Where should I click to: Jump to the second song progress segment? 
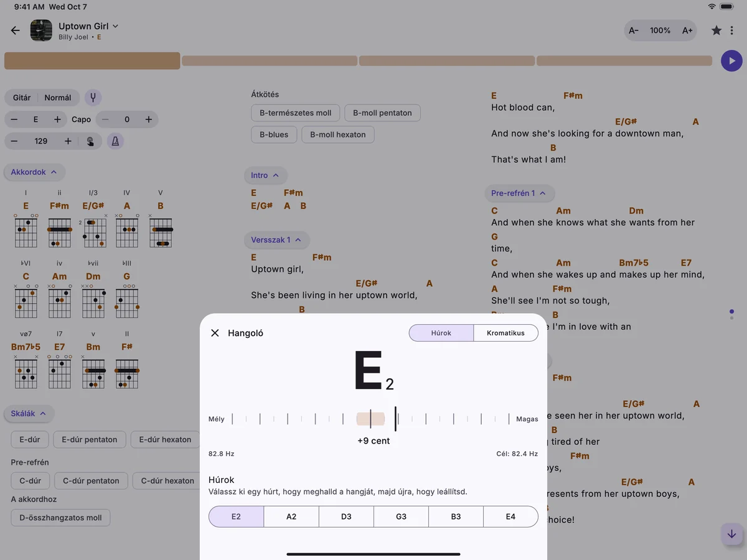[270, 61]
